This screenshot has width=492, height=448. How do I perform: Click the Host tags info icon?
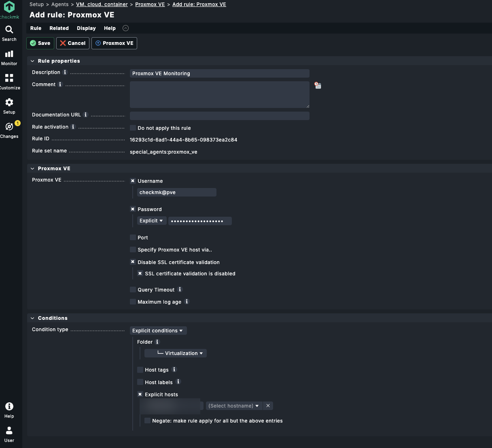coord(174,370)
